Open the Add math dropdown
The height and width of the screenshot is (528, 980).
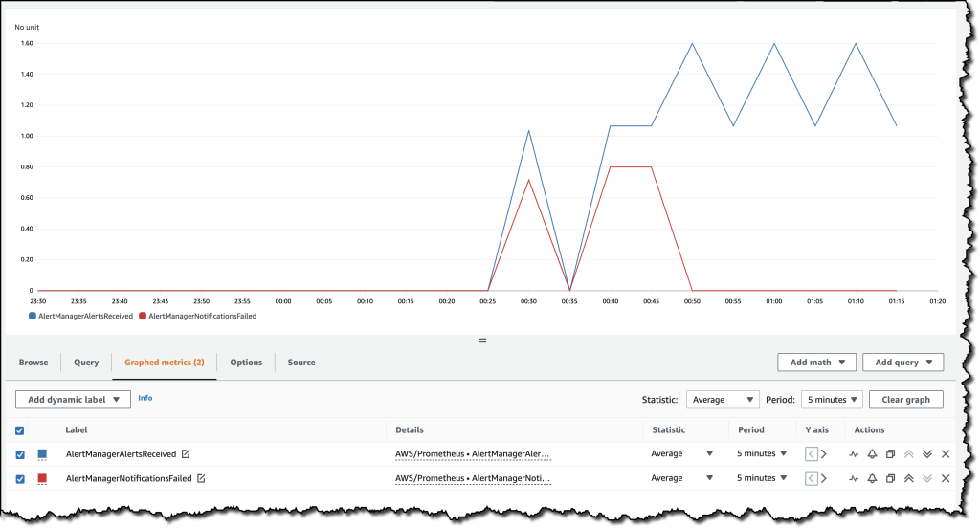click(817, 363)
